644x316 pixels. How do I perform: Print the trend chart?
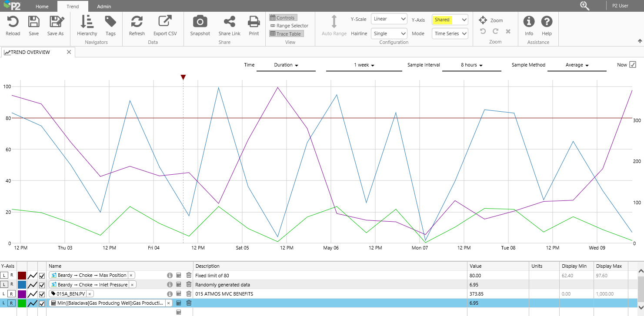pos(254,22)
